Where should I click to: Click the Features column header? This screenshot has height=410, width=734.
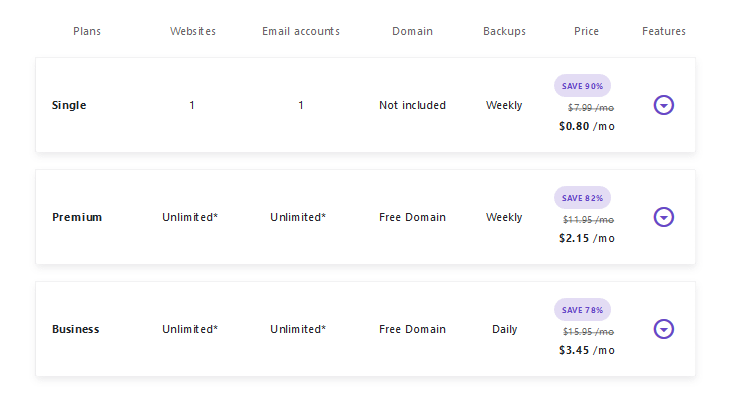point(664,31)
